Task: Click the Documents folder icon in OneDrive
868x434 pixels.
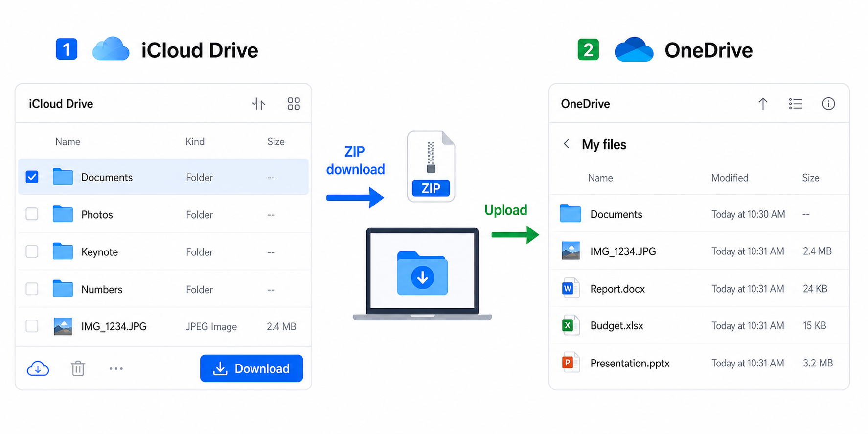Action: click(570, 213)
